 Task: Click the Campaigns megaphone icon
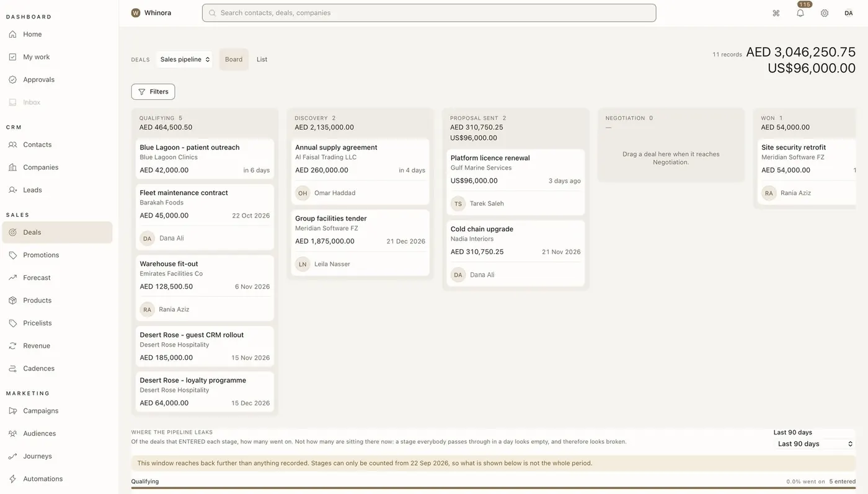(x=12, y=411)
